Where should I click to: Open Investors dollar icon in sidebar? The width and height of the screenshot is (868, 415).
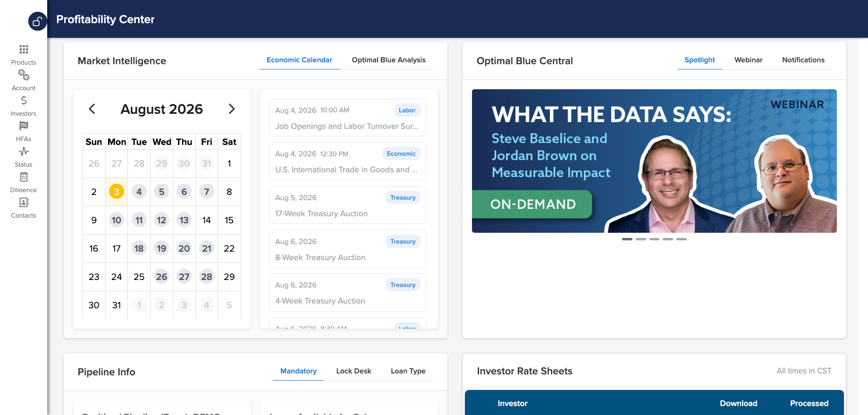click(x=24, y=101)
